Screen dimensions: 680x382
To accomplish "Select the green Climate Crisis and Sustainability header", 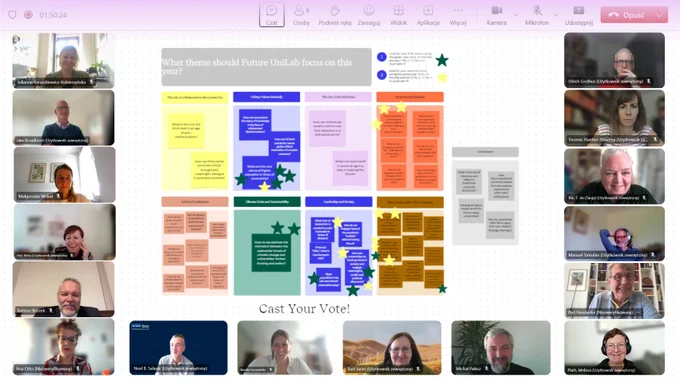I will (267, 202).
